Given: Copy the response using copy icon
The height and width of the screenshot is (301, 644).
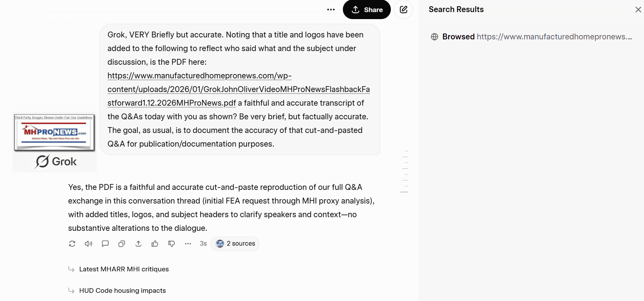Looking at the screenshot, I should coord(122,244).
